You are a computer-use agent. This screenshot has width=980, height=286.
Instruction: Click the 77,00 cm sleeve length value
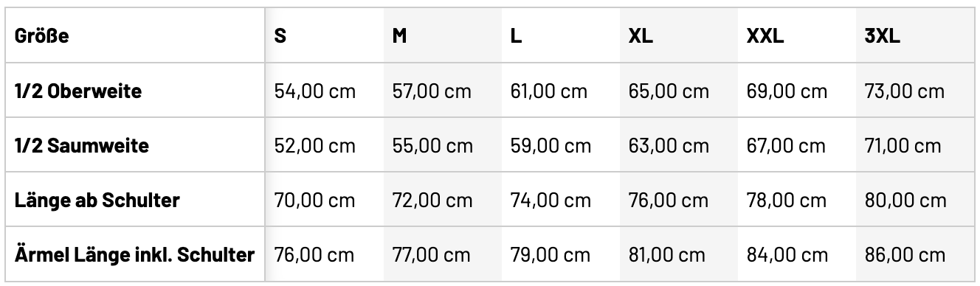coord(431,255)
